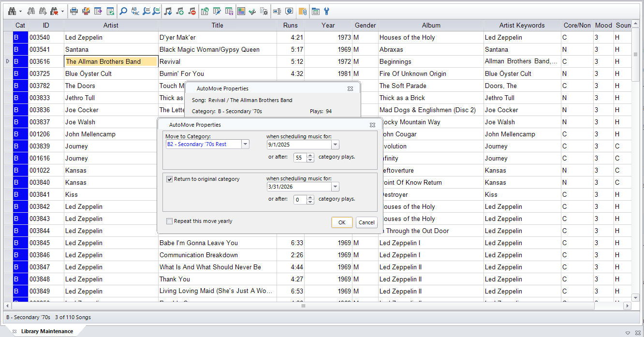The height and width of the screenshot is (337, 644).
Task: Click the Runs column header
Action: point(291,25)
